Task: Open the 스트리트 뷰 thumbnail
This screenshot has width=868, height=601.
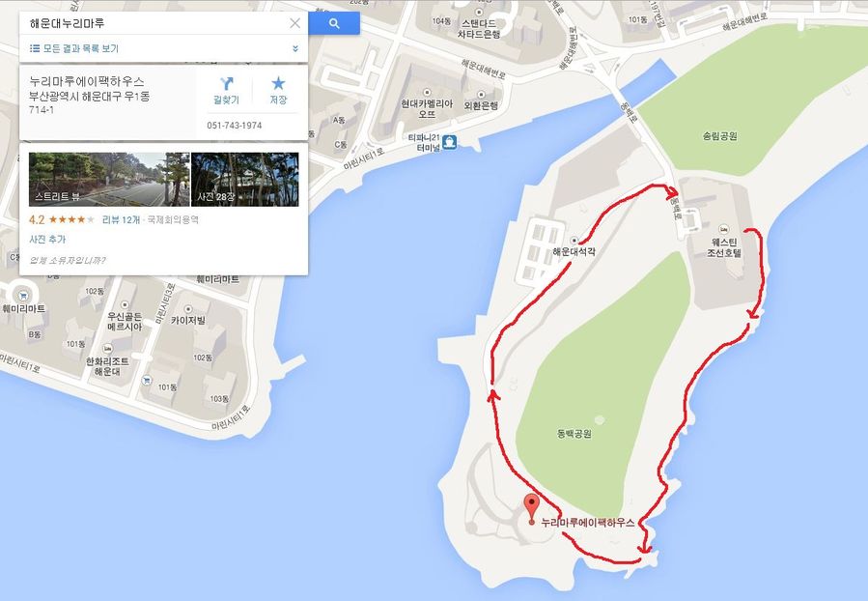Action: (109, 180)
